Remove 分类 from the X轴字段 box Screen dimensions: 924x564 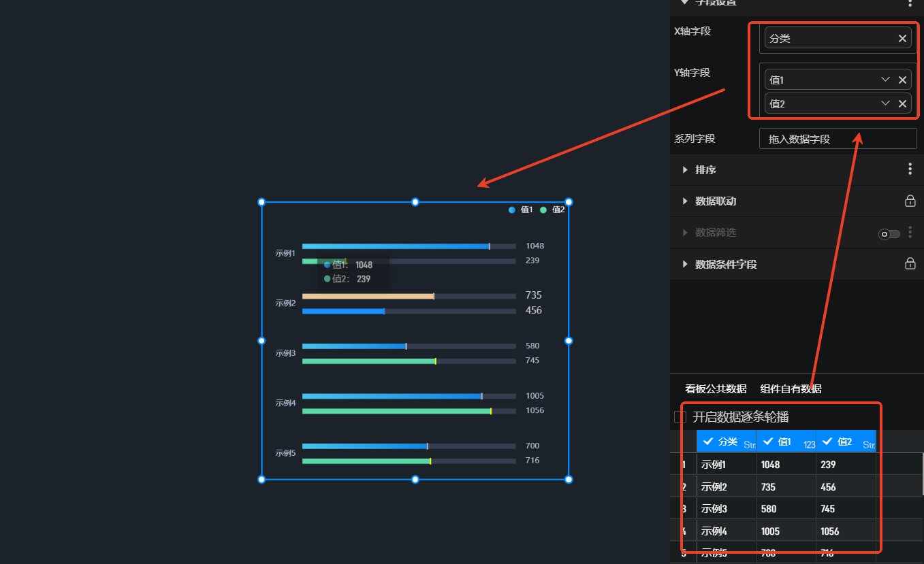click(x=902, y=39)
